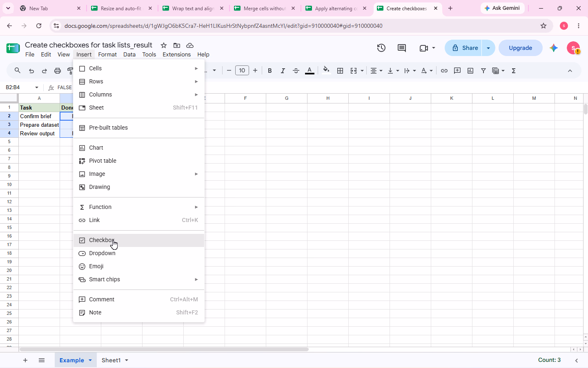588x368 pixels.
Task: Star the document title
Action: click(164, 45)
